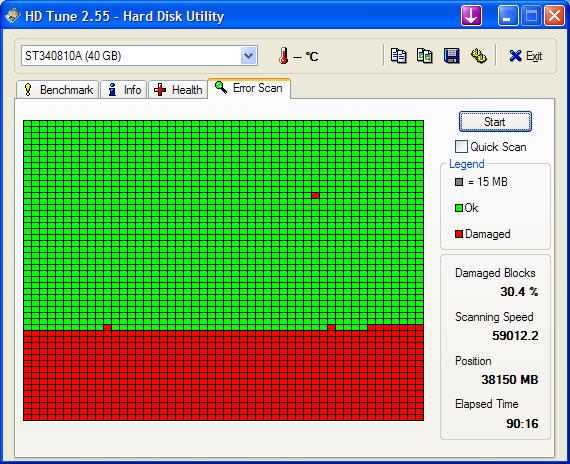Minimize the HD Tune window
The height and width of the screenshot is (464, 570).
[x=508, y=16]
